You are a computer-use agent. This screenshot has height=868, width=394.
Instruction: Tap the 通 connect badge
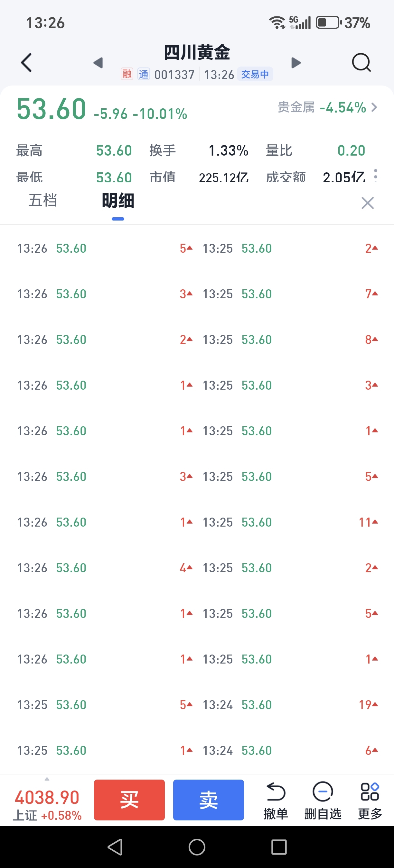pos(143,74)
